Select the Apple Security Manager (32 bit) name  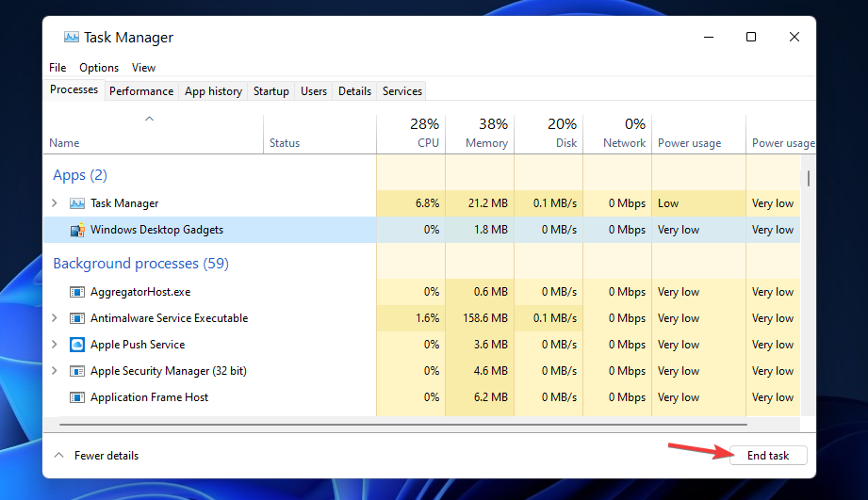coord(169,371)
